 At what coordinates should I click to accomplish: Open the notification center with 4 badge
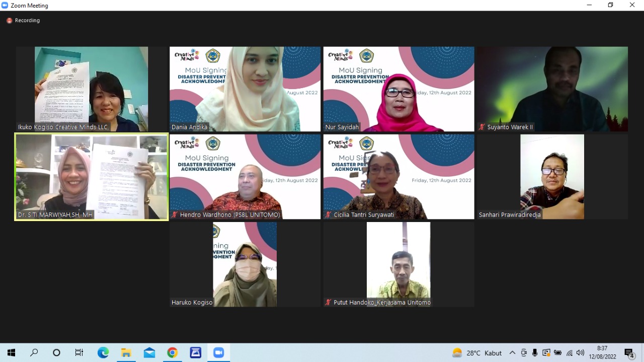(x=629, y=353)
